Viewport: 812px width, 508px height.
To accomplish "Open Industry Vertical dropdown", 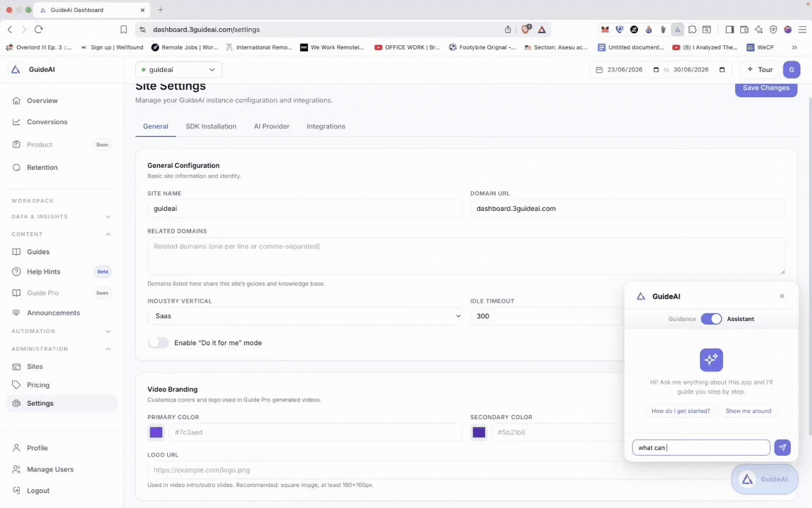I will [304, 316].
